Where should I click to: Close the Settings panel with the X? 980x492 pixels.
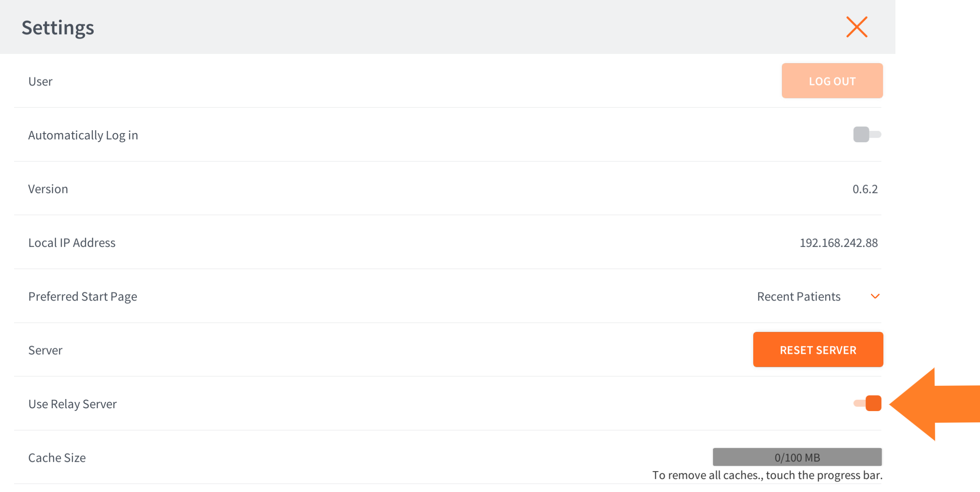click(856, 27)
